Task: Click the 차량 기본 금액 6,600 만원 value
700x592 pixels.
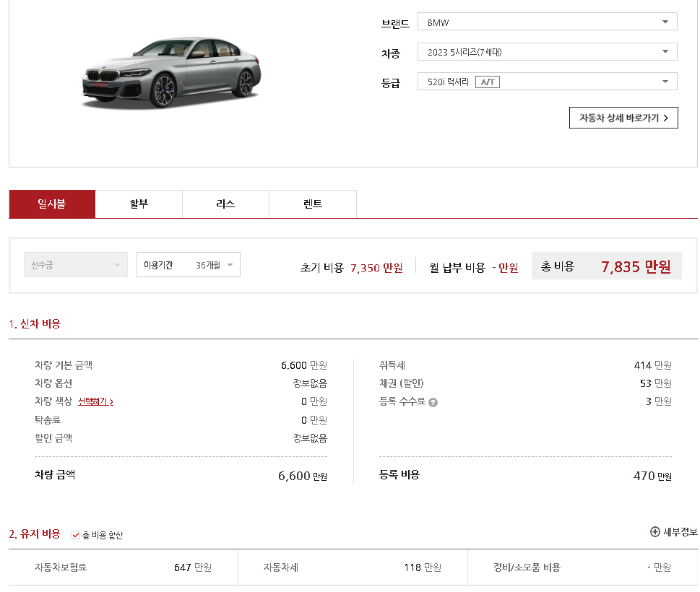Action: tap(304, 365)
